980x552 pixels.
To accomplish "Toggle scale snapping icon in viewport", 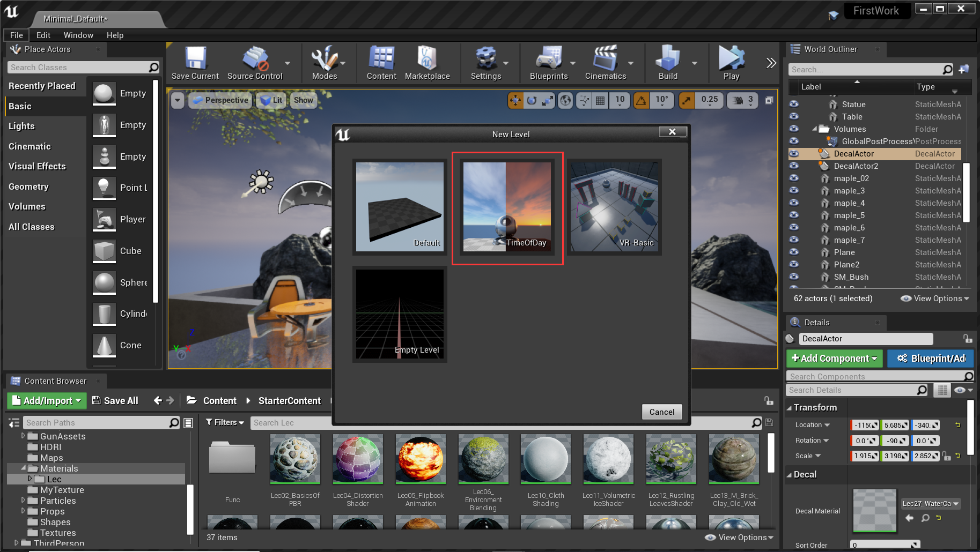I will 687,100.
